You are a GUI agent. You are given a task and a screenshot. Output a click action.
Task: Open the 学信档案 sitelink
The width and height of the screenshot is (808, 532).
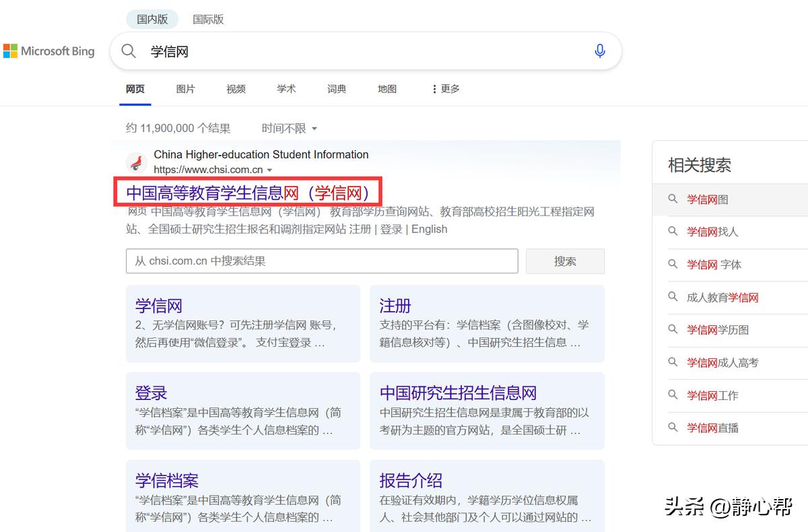tap(167, 481)
